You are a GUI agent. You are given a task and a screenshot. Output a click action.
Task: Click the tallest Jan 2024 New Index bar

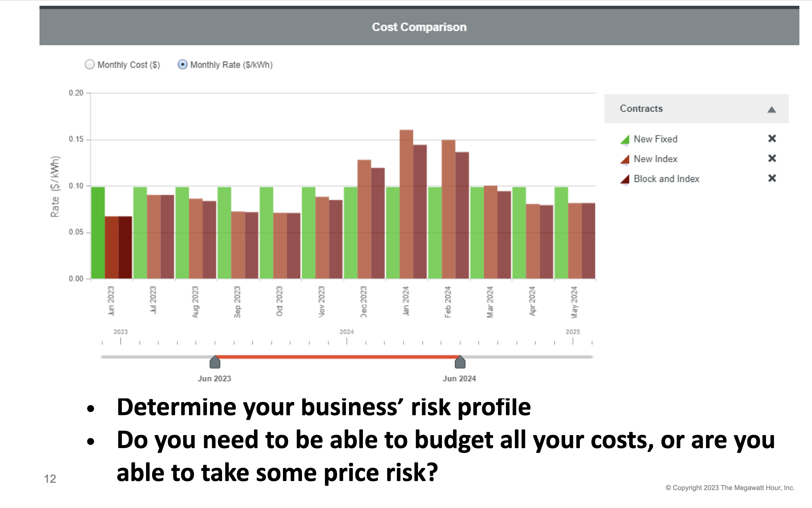click(x=406, y=204)
